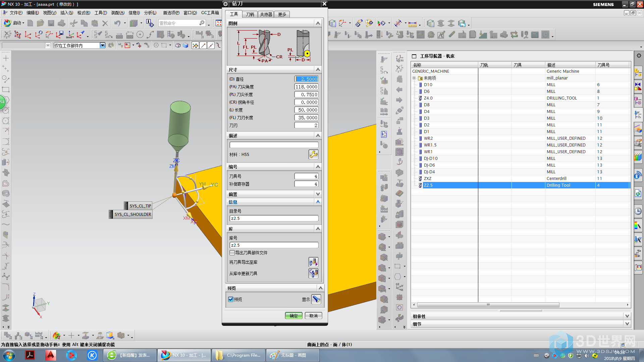Click the undo arrow in the toolbar
644x362 pixels.
click(x=117, y=23)
